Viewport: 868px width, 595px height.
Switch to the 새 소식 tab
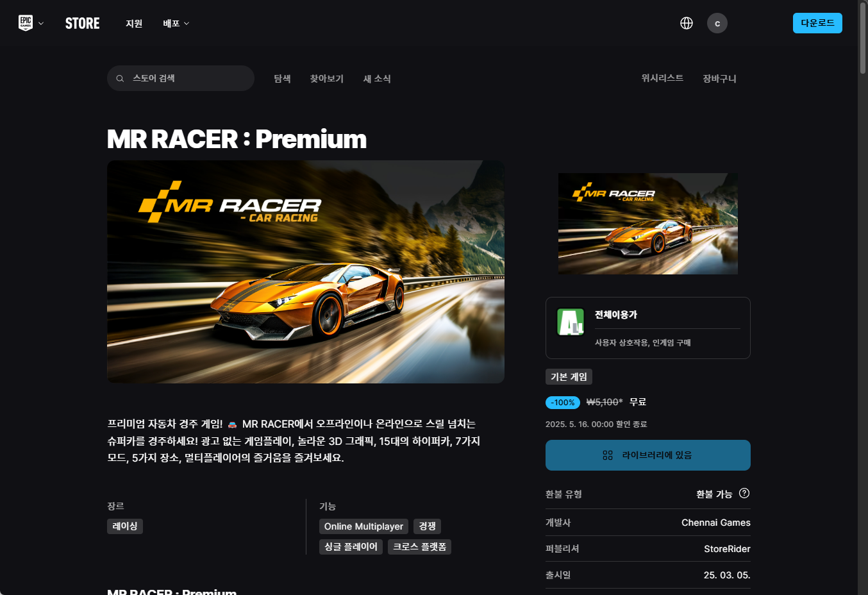point(377,78)
